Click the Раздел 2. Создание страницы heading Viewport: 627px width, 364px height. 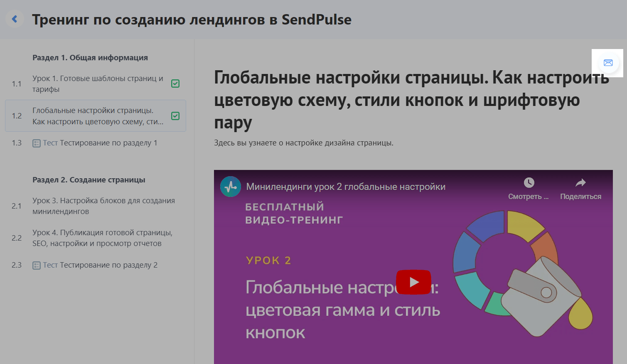click(x=89, y=180)
